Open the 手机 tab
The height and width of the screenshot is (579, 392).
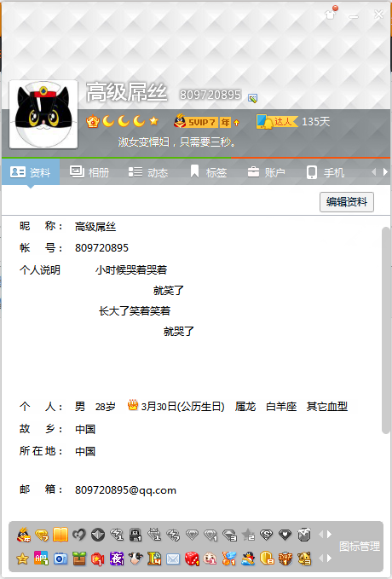coord(326,172)
